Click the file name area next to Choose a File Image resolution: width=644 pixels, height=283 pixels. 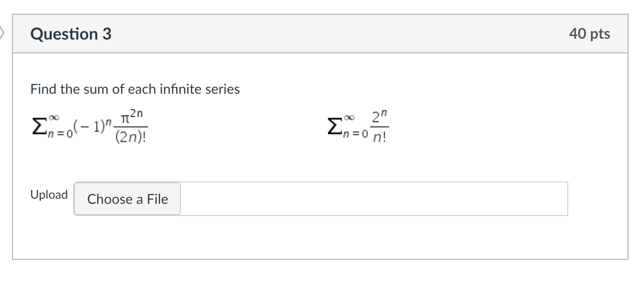(375, 199)
